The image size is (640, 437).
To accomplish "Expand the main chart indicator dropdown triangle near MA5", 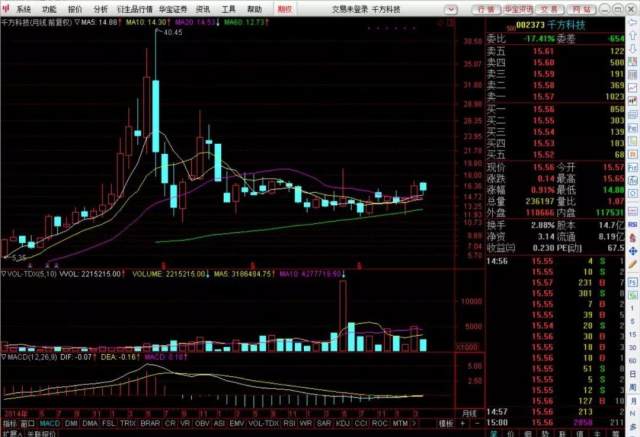I will click(76, 22).
